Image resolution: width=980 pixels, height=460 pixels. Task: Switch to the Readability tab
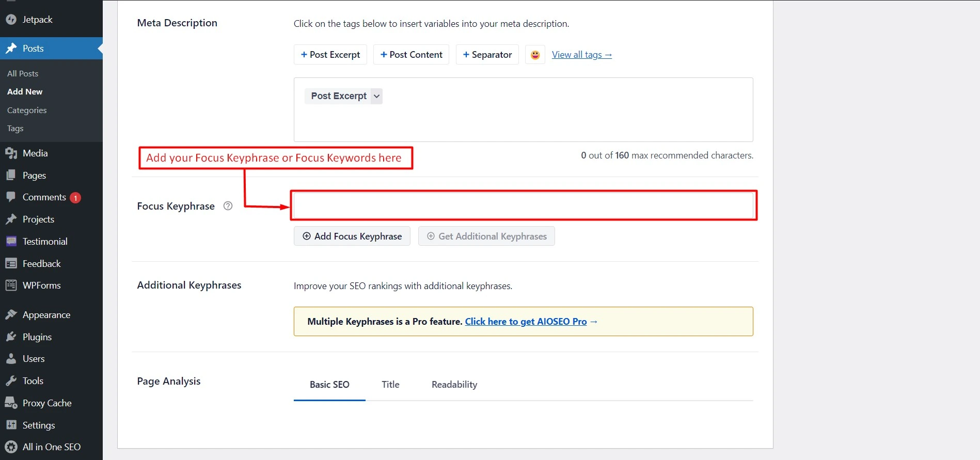454,385
